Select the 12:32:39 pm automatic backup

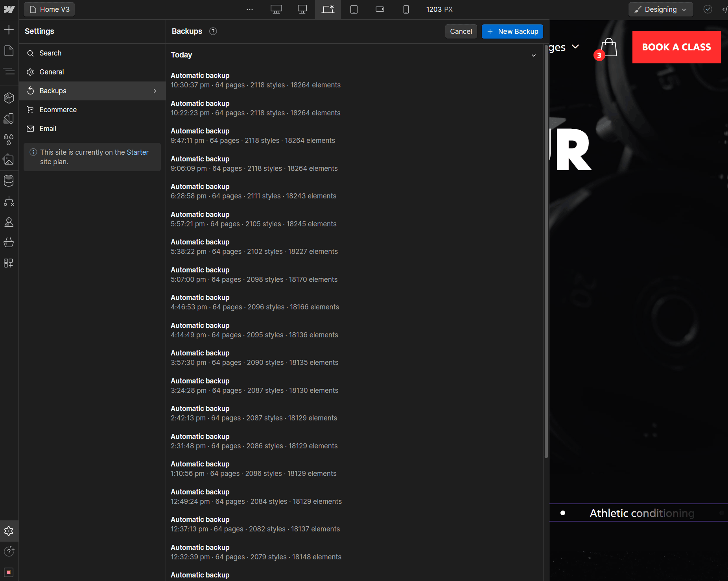(355, 552)
